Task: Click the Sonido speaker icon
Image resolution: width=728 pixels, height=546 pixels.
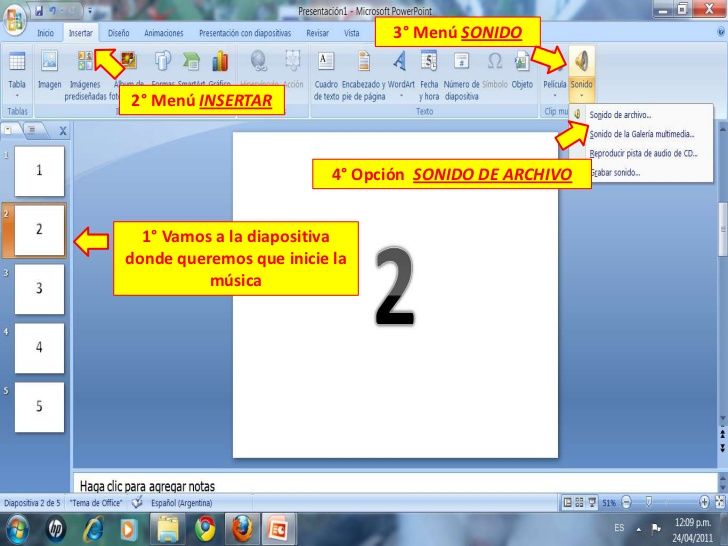Action: [x=581, y=60]
